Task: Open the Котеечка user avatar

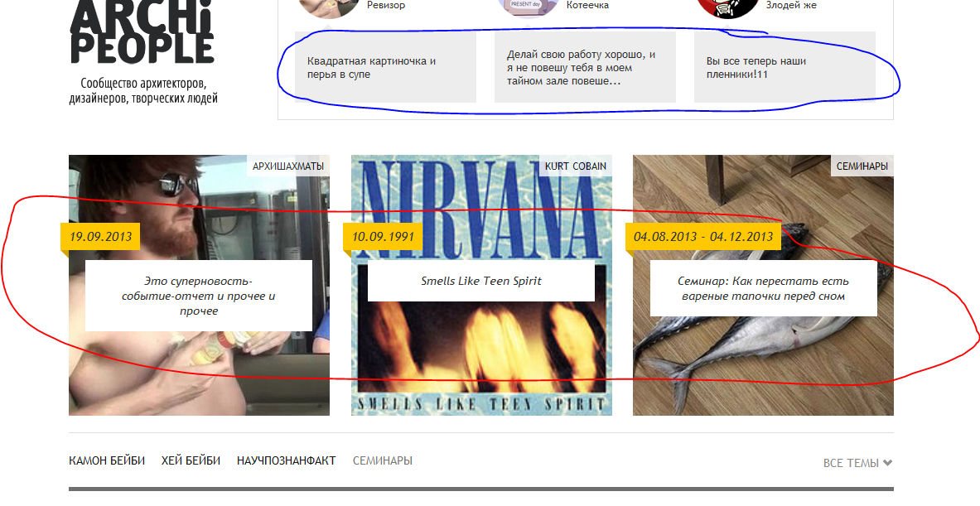Action: click(x=529, y=8)
